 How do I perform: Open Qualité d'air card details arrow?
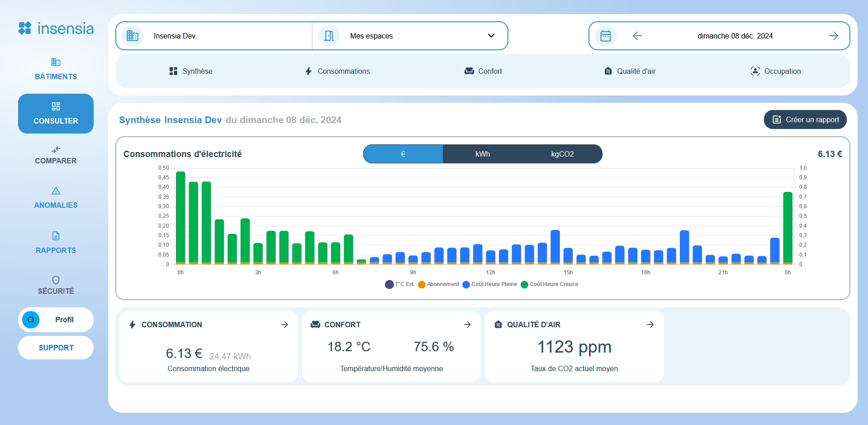[x=650, y=325]
